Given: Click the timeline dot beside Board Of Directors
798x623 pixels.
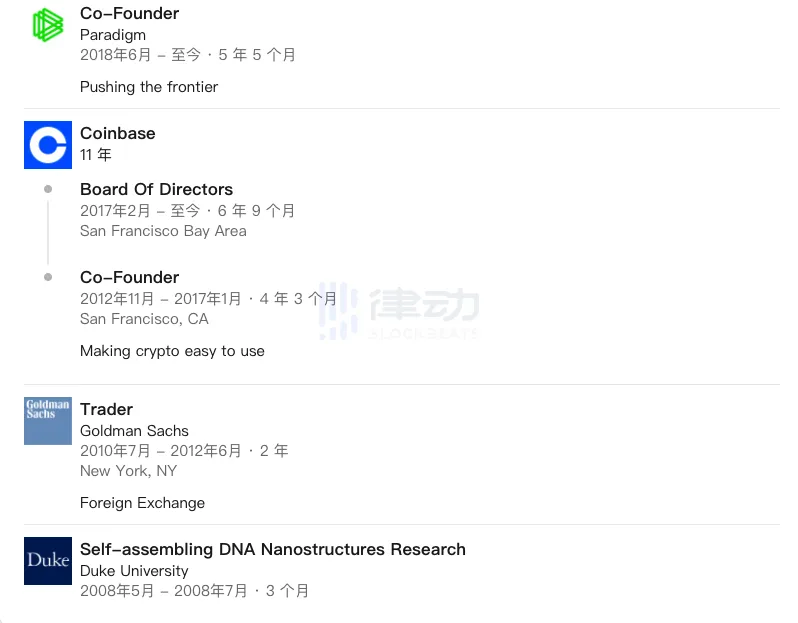Looking at the screenshot, I should [x=48, y=189].
